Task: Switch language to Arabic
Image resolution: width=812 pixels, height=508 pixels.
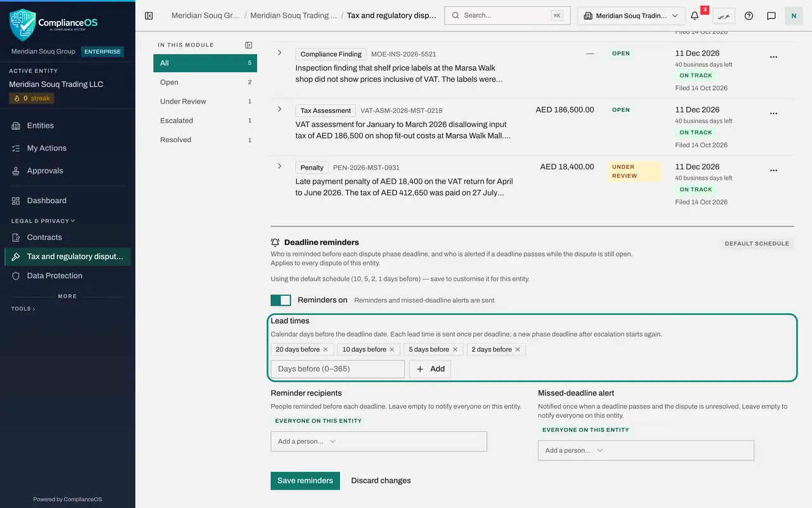Action: [724, 16]
